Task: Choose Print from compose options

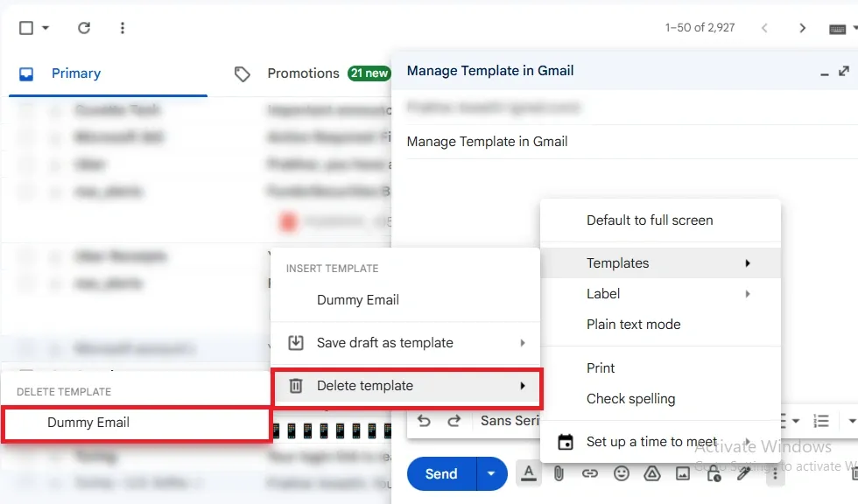Action: pyautogui.click(x=660, y=367)
